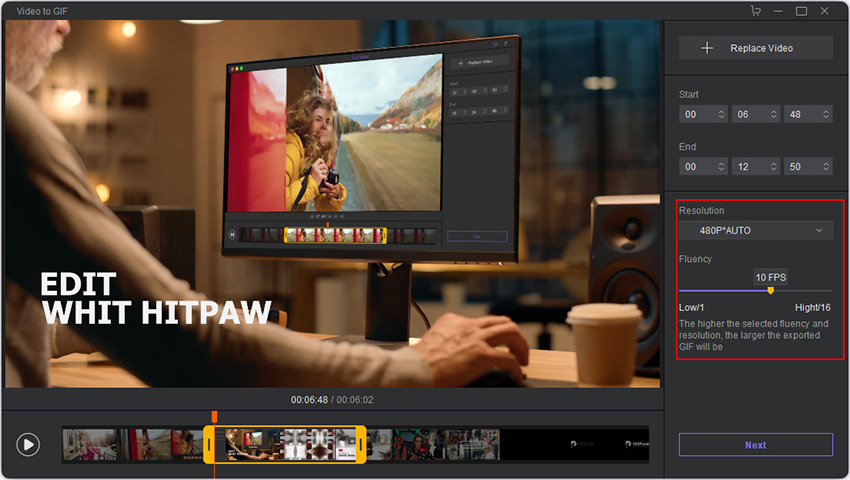Click the Low/1 fluency label

click(691, 308)
